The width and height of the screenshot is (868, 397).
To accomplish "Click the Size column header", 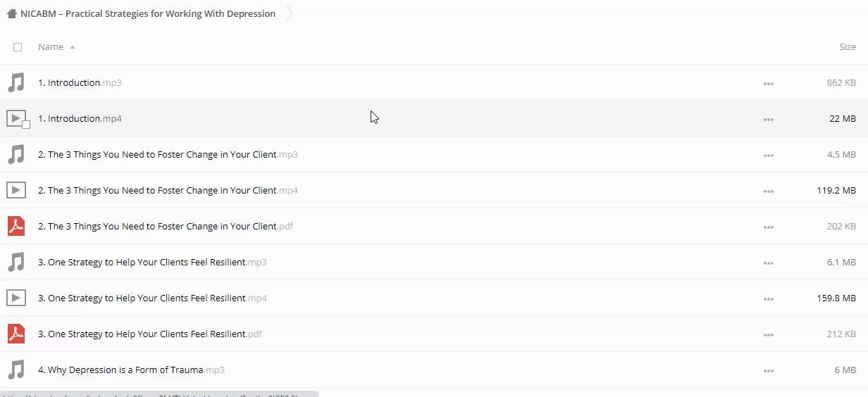I will 847,47.
